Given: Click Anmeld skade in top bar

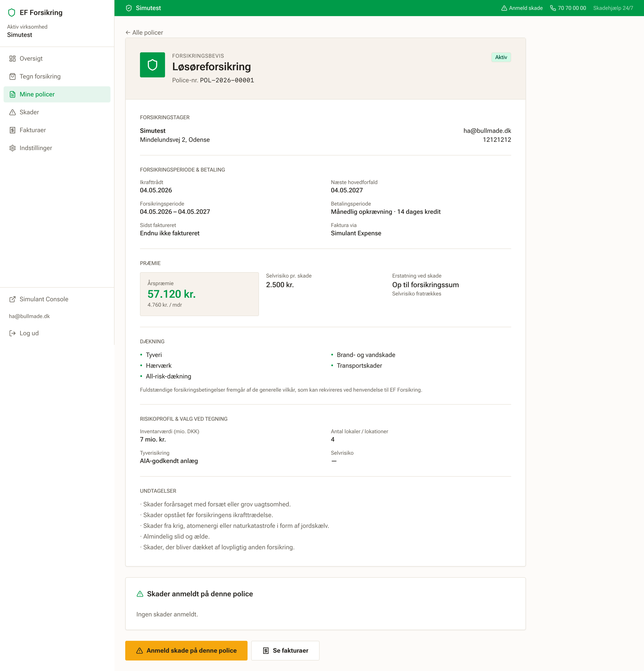Looking at the screenshot, I should click(x=522, y=8).
